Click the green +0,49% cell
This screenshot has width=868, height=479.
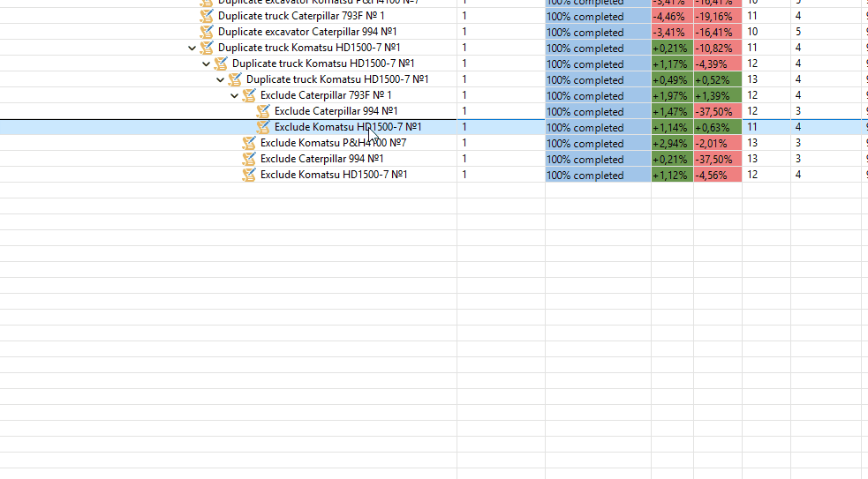(x=672, y=80)
